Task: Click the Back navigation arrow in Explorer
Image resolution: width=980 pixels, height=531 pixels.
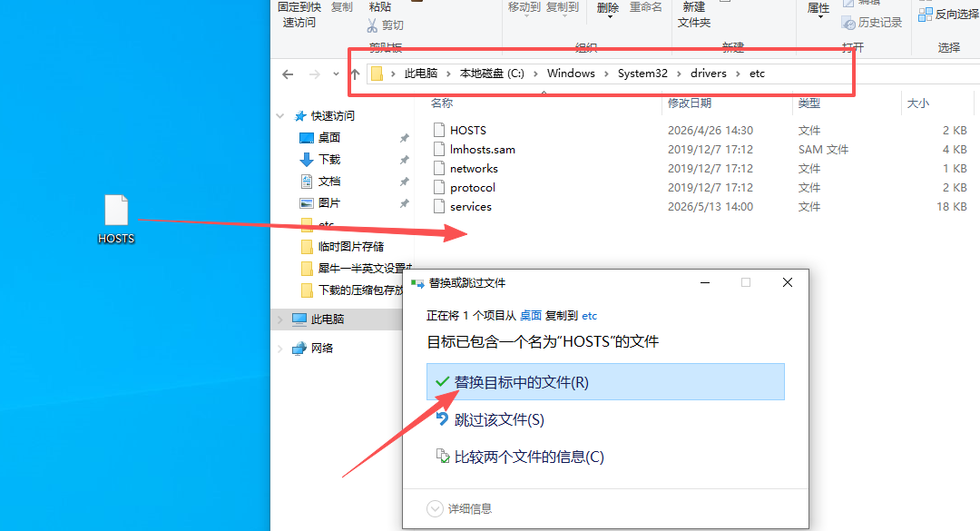Action: [288, 74]
